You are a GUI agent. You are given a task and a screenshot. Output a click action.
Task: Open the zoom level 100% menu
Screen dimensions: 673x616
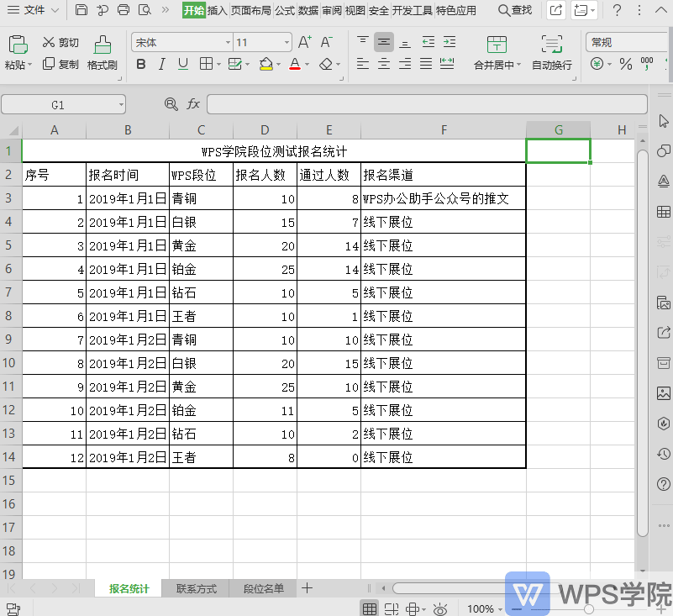tap(485, 608)
